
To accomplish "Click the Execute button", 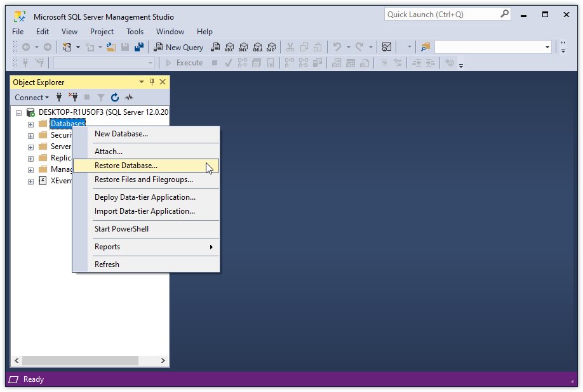I will 184,63.
